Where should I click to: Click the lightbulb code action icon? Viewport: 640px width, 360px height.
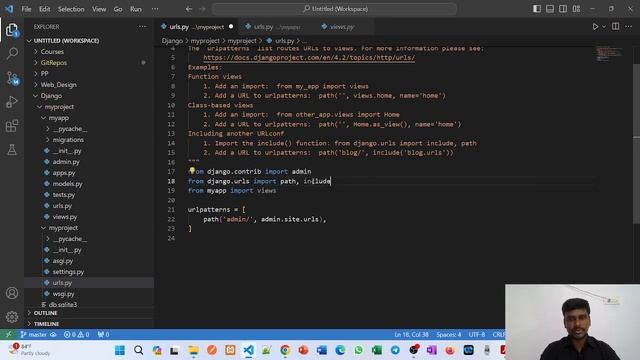(x=192, y=171)
